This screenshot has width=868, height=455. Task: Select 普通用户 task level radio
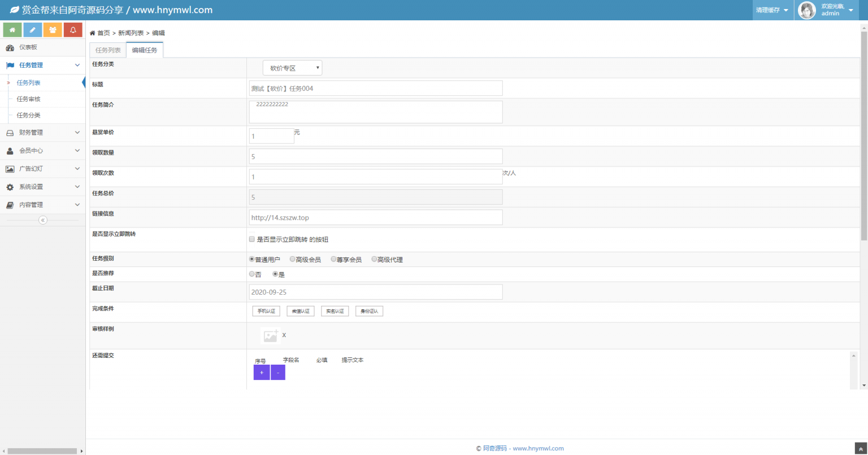click(x=252, y=259)
